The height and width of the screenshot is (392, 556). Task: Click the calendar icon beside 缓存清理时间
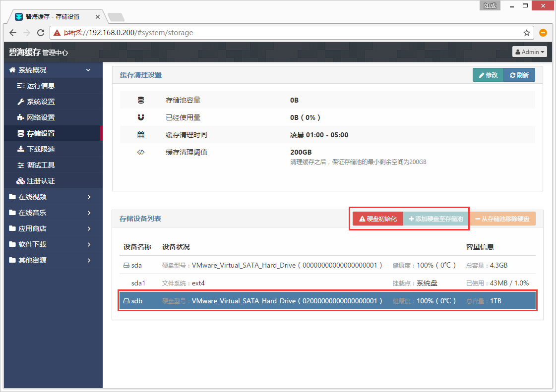tap(141, 135)
